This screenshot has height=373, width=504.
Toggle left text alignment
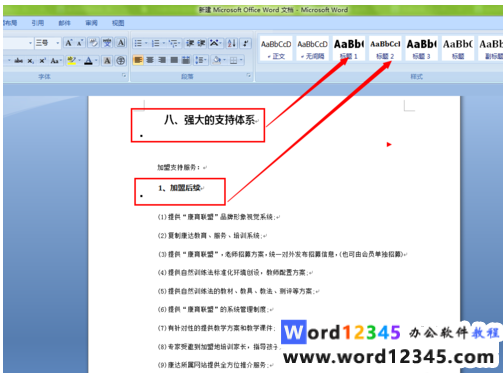pyautogui.click(x=138, y=60)
